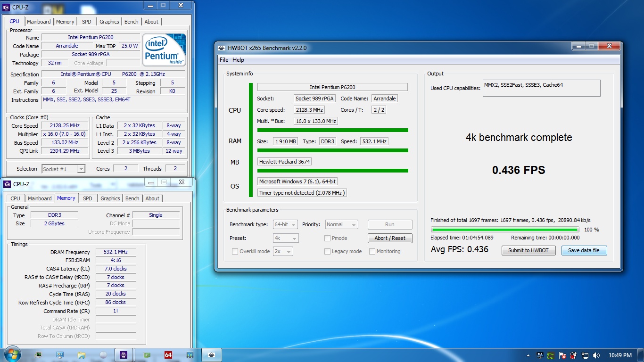Enable the Overkill mode checkbox

(235, 251)
